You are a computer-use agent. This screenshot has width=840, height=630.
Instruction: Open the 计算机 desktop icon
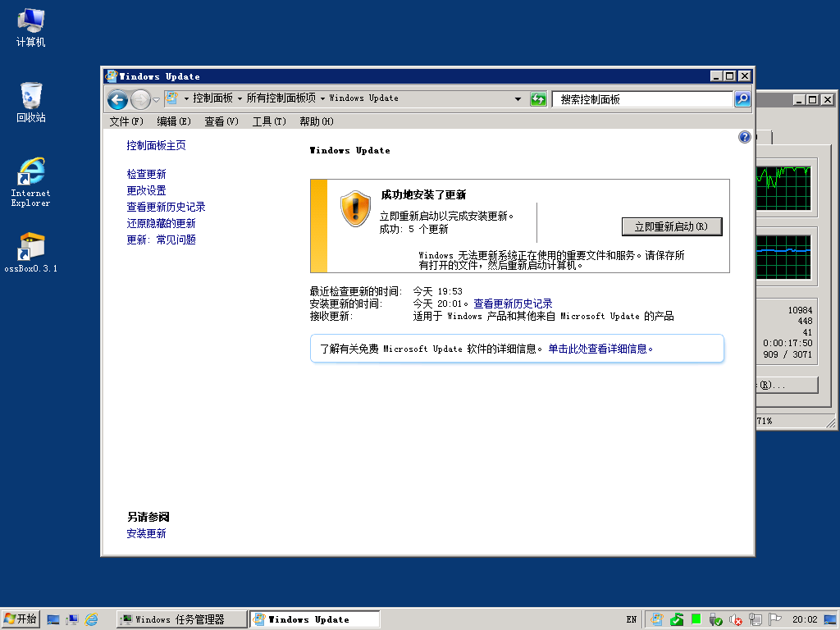[x=30, y=28]
